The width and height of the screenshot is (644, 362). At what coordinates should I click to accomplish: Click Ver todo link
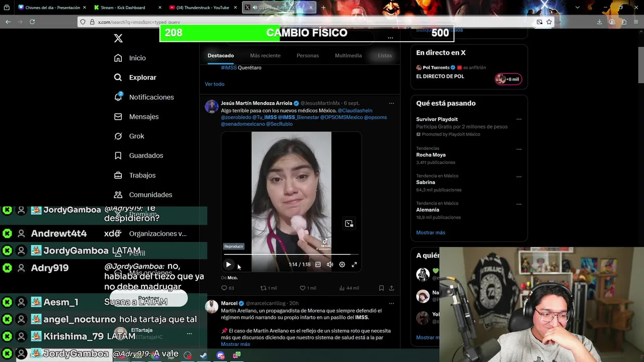[214, 84]
